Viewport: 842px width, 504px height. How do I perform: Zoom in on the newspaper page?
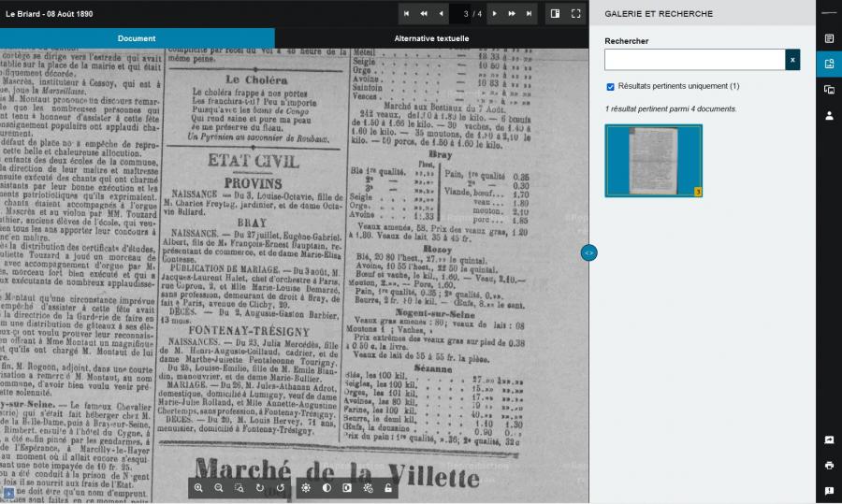[x=198, y=488]
